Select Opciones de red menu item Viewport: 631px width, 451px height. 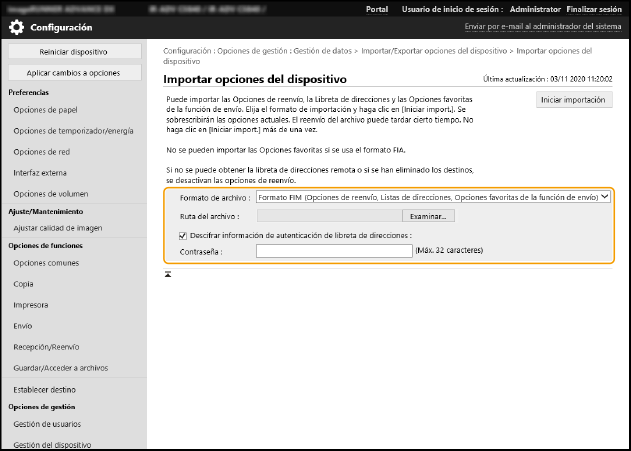pos(44,152)
